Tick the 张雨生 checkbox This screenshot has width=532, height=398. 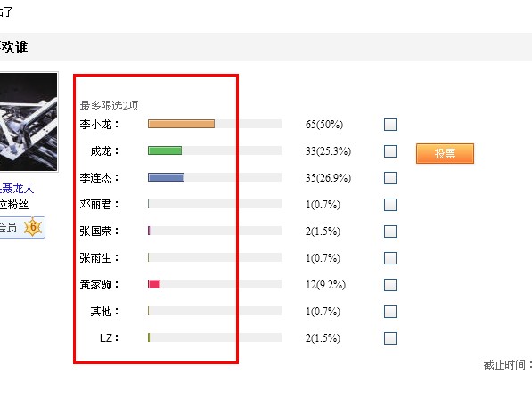click(390, 258)
